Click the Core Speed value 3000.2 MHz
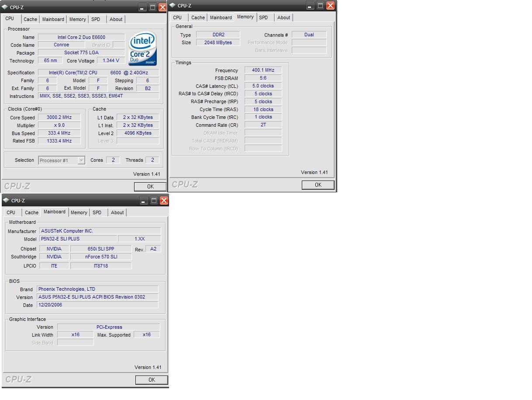 (x=59, y=117)
